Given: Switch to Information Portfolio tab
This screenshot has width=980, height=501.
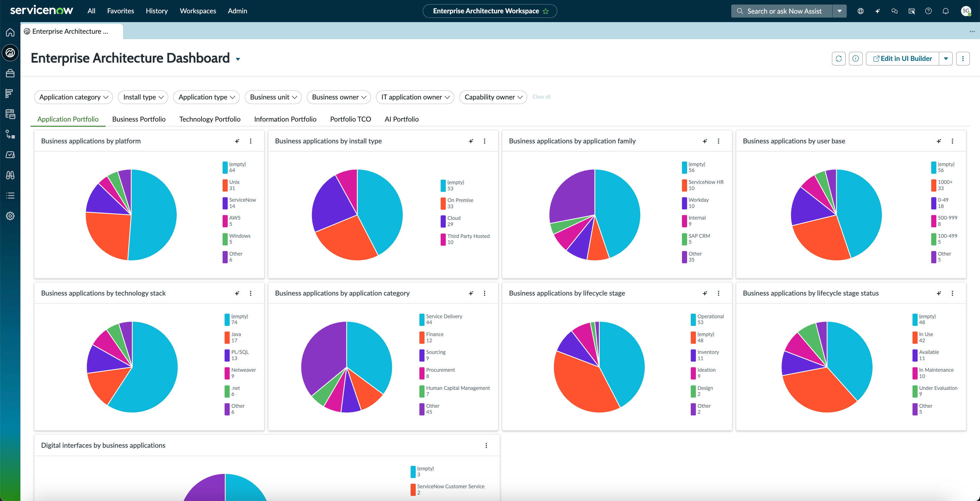Looking at the screenshot, I should tap(285, 119).
